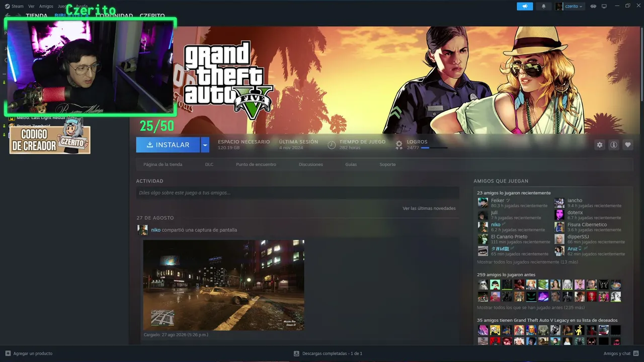Go to the COMUNIDAD section
The height and width of the screenshot is (362, 644).
(115, 16)
